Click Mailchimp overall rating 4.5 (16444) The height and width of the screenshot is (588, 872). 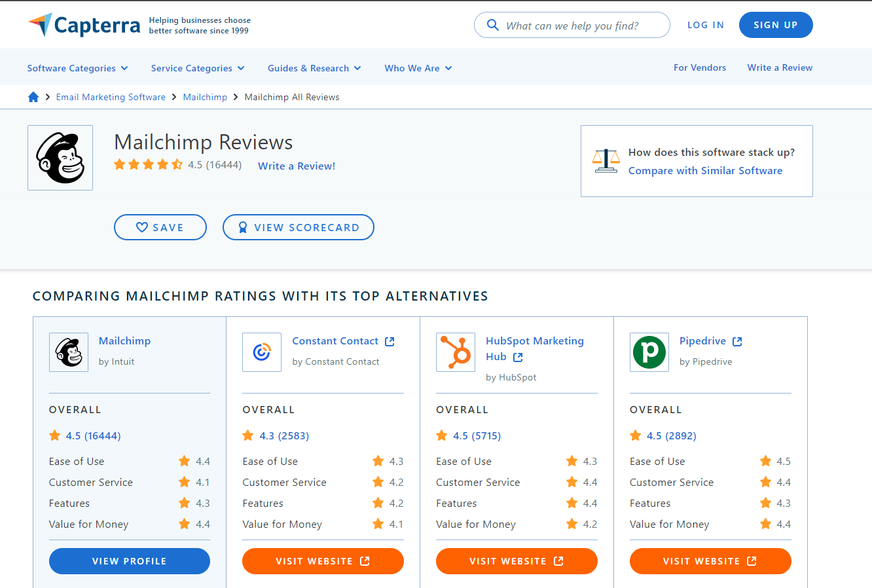click(x=93, y=435)
